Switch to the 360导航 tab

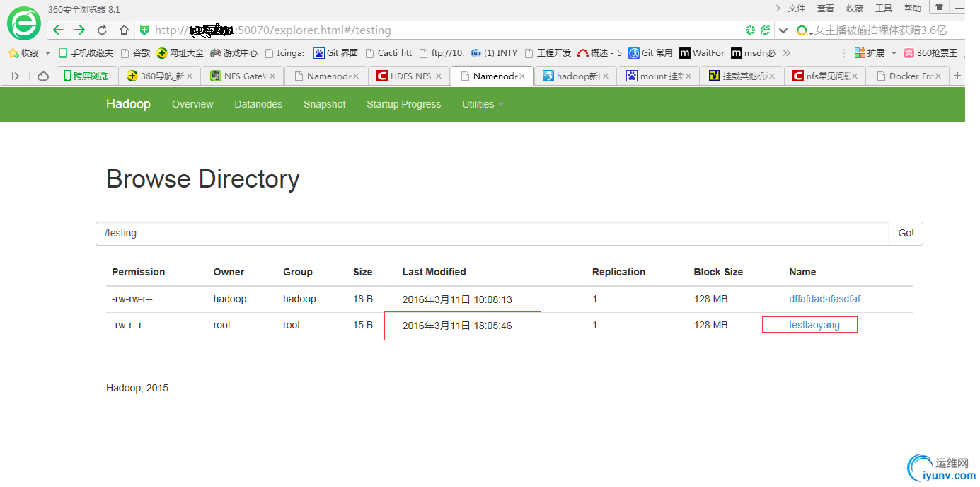[x=159, y=76]
